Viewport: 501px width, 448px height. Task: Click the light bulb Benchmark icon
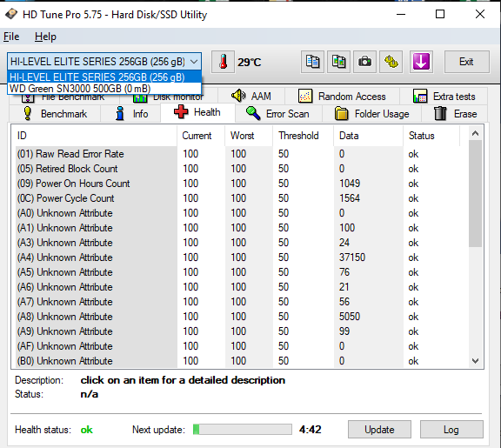[x=28, y=113]
